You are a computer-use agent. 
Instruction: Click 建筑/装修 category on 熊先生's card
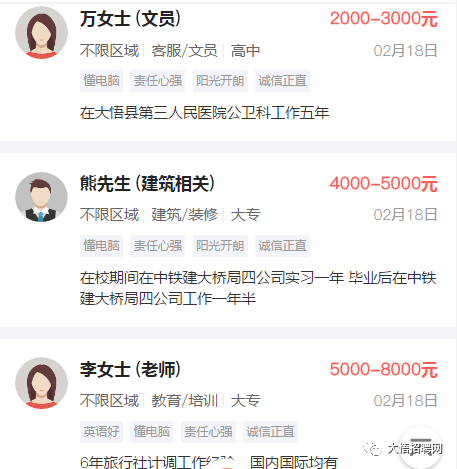pyautogui.click(x=184, y=215)
